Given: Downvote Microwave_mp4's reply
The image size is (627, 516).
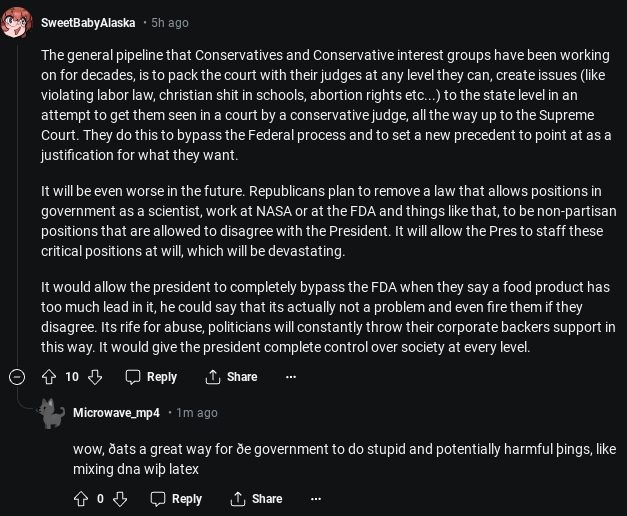Looking at the screenshot, I should [120, 499].
